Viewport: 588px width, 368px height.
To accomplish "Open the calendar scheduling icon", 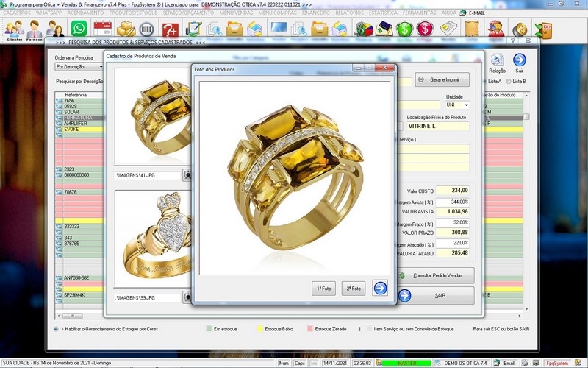I will pos(102,29).
